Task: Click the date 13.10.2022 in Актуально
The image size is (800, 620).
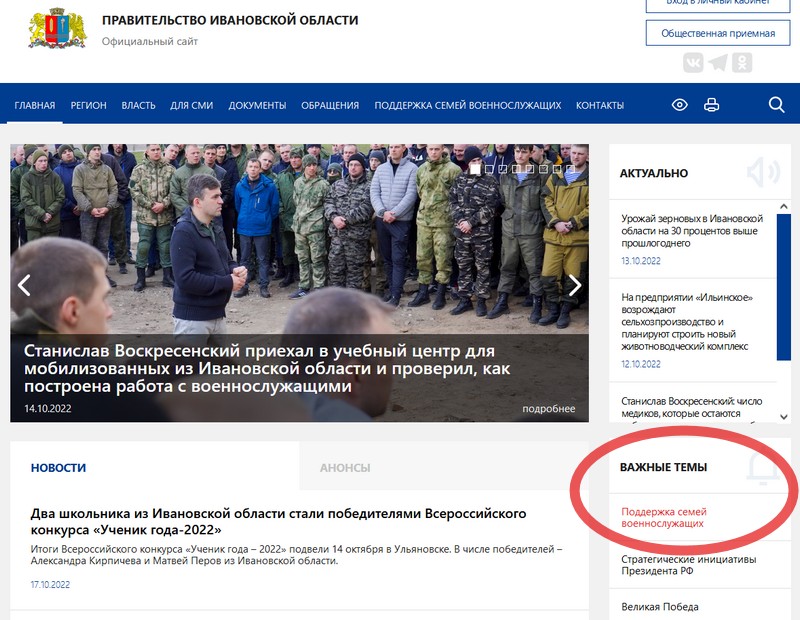Action: (641, 261)
